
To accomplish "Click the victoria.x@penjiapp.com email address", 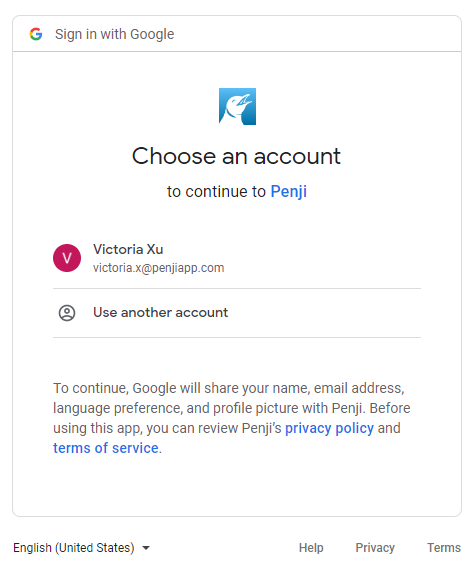I will click(x=159, y=268).
